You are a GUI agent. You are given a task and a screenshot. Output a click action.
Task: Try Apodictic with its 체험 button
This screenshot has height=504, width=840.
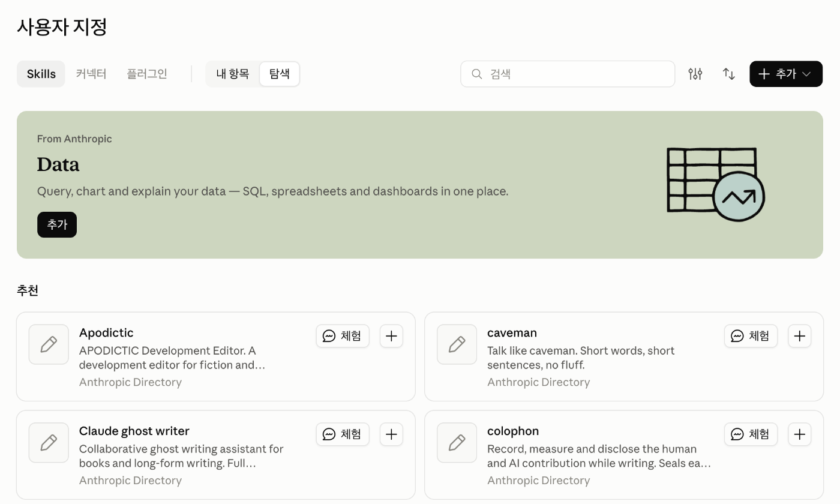tap(343, 336)
